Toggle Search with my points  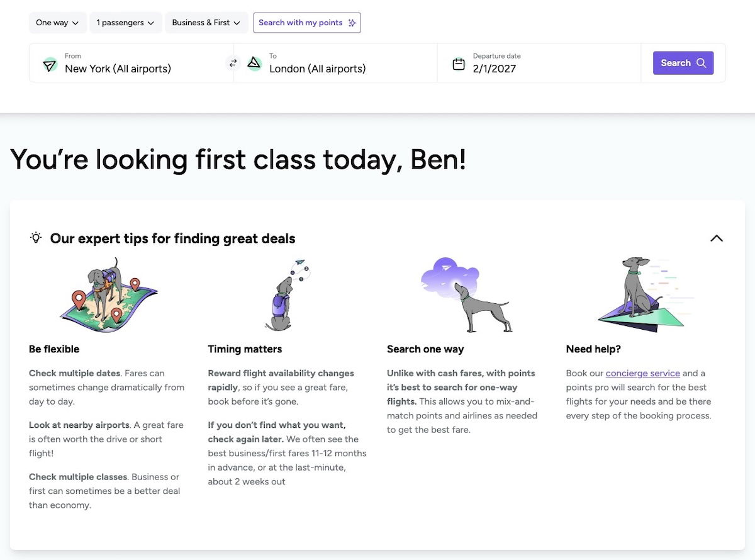(x=307, y=23)
